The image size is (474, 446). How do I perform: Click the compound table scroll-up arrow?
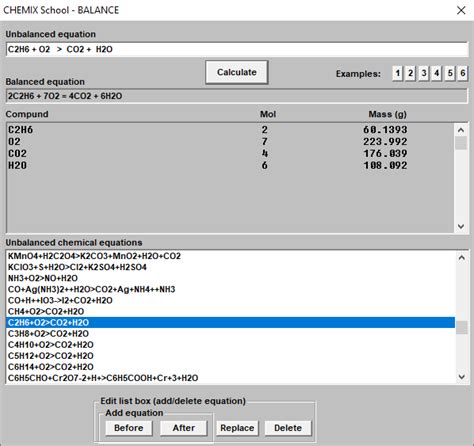461,130
